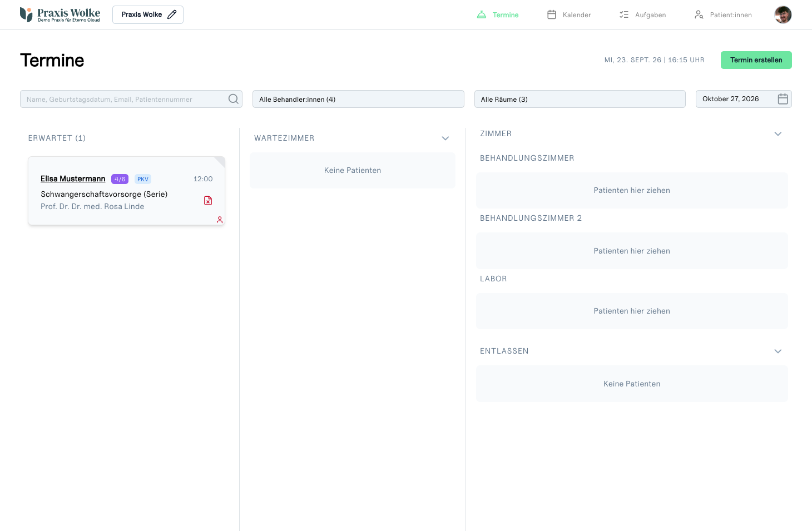Click the red document icon on appointment card
Image resolution: width=812 pixels, height=531 pixels.
(208, 201)
